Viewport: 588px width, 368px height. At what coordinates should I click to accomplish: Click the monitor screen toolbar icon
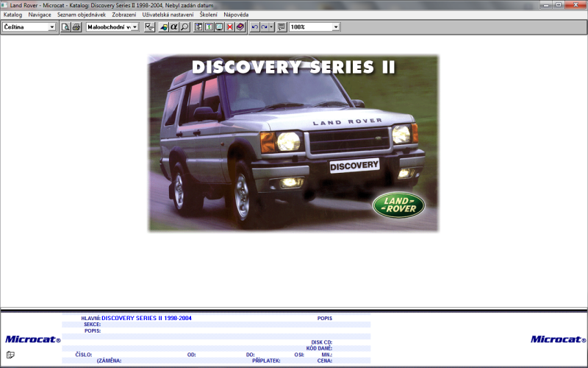coord(220,27)
